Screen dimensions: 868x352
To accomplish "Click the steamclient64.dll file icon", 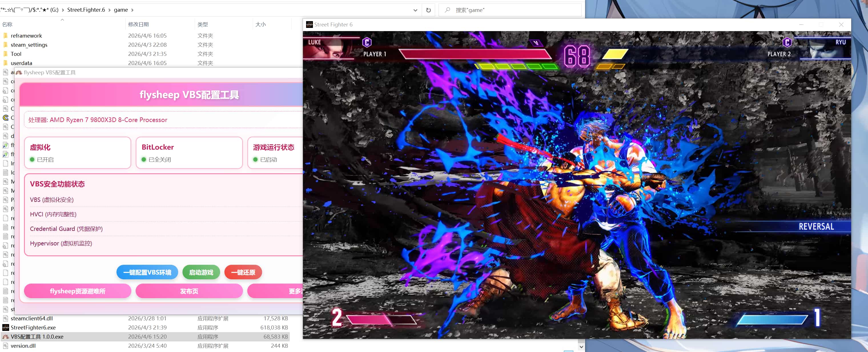I will tap(5, 318).
